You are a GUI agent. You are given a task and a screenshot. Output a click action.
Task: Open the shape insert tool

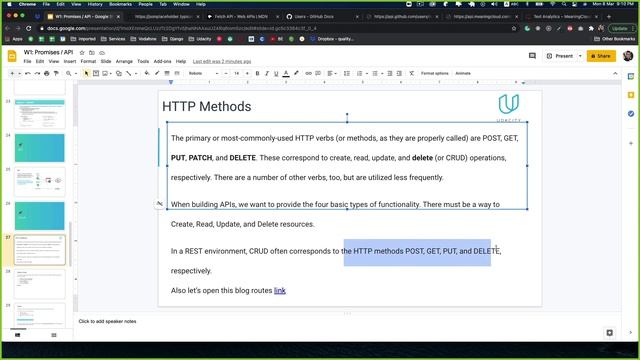119,73
